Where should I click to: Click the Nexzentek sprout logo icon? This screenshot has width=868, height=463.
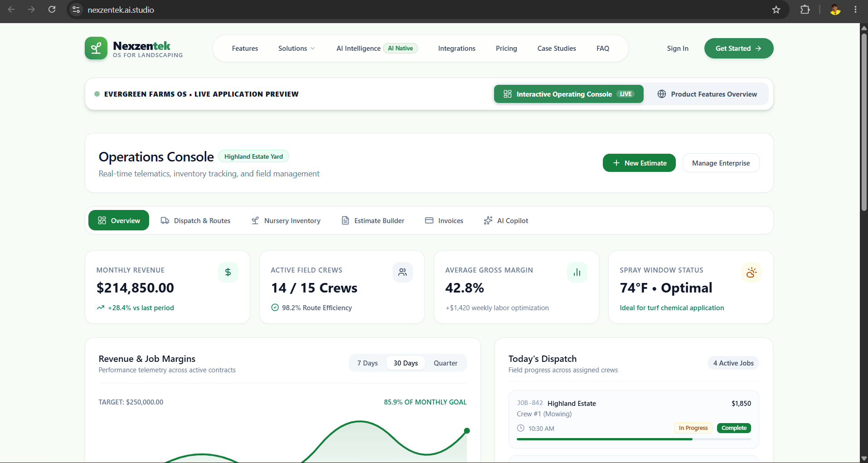click(x=96, y=48)
